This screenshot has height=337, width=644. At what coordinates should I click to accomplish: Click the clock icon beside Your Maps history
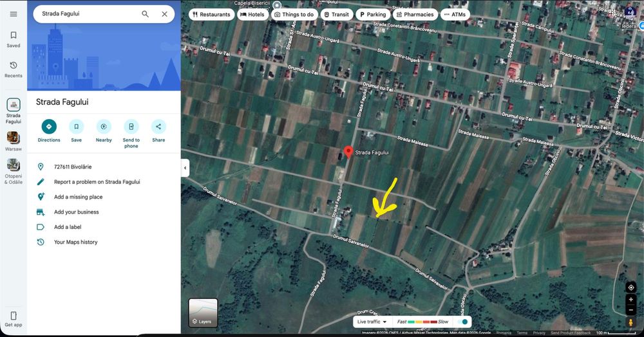(x=40, y=242)
